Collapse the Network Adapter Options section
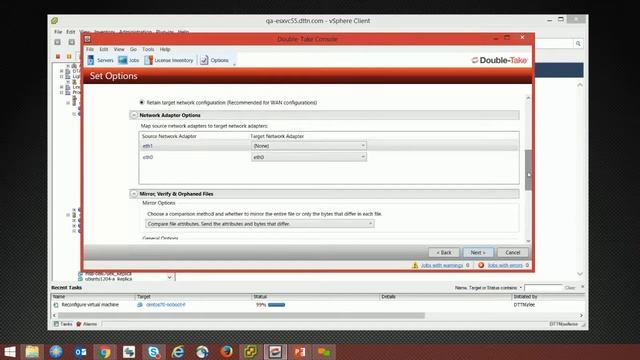The width and height of the screenshot is (640, 360). (x=134, y=116)
